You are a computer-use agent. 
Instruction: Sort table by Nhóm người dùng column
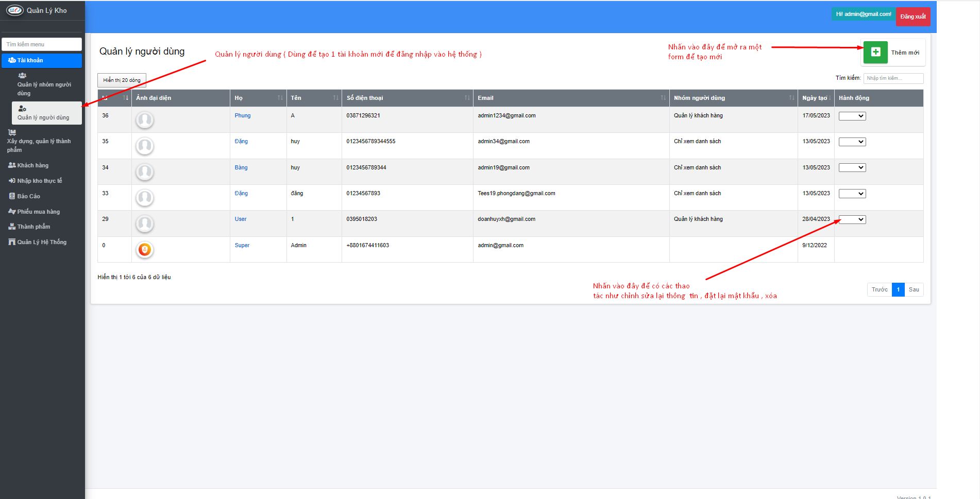[x=734, y=98]
